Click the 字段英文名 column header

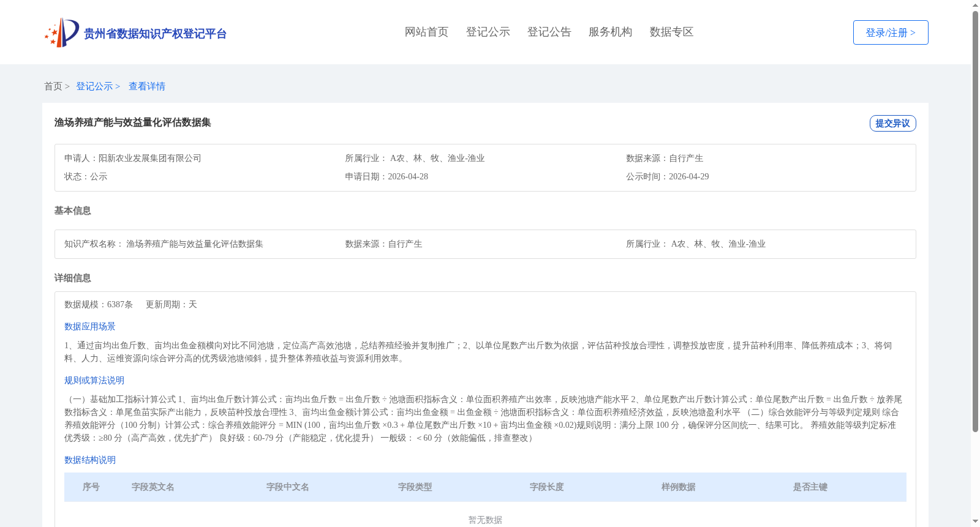point(153,487)
